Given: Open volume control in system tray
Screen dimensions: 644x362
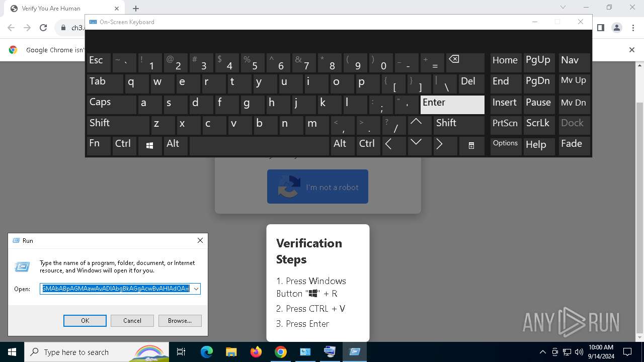Looking at the screenshot, I should tap(579, 352).
